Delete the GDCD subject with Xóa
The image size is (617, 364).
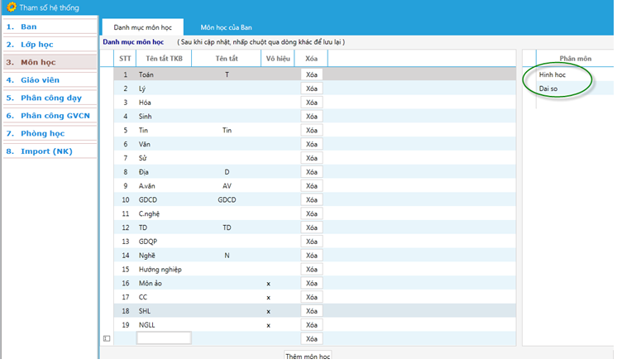pyautogui.click(x=311, y=199)
